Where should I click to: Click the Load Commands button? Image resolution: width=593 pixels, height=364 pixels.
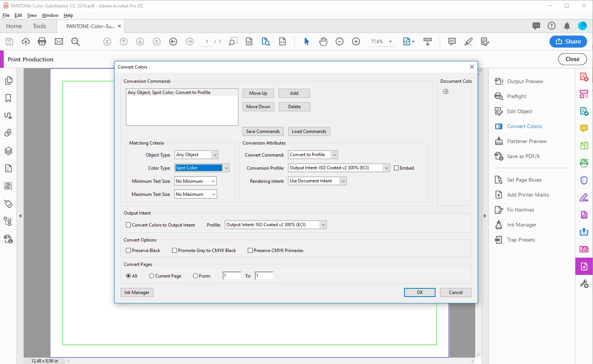click(x=309, y=131)
